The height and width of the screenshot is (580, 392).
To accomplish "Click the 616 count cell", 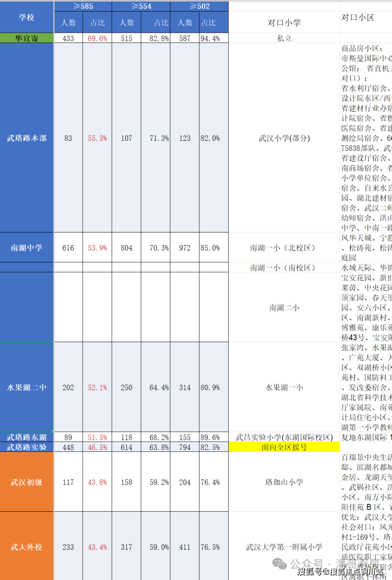I will pyautogui.click(x=68, y=247).
